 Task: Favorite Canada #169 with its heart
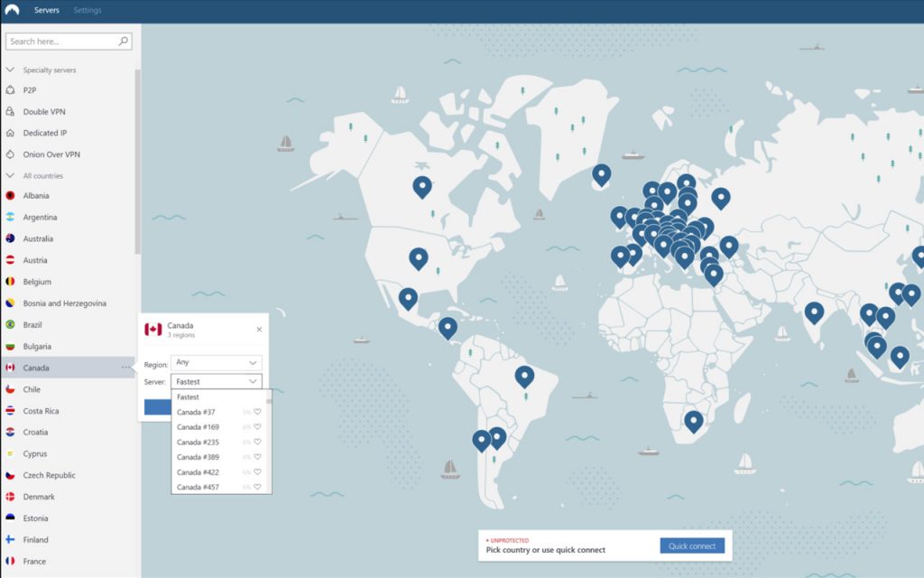coord(257,426)
